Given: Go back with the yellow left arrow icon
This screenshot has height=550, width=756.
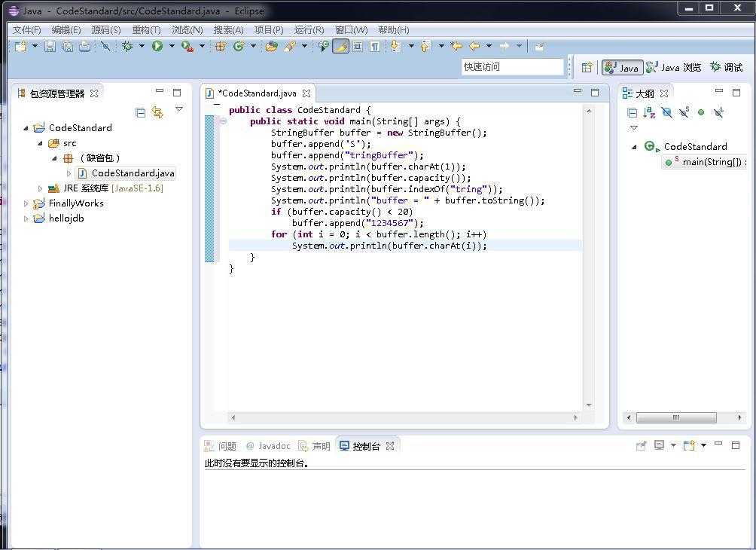Looking at the screenshot, I should pos(474,46).
